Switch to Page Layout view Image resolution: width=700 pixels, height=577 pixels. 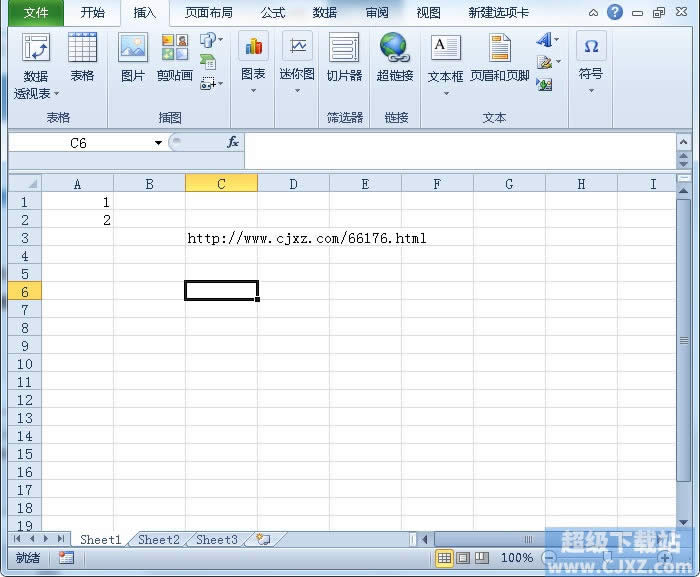[463, 557]
